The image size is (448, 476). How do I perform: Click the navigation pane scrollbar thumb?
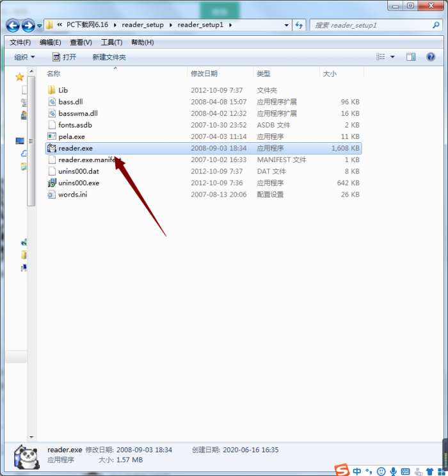click(31, 141)
